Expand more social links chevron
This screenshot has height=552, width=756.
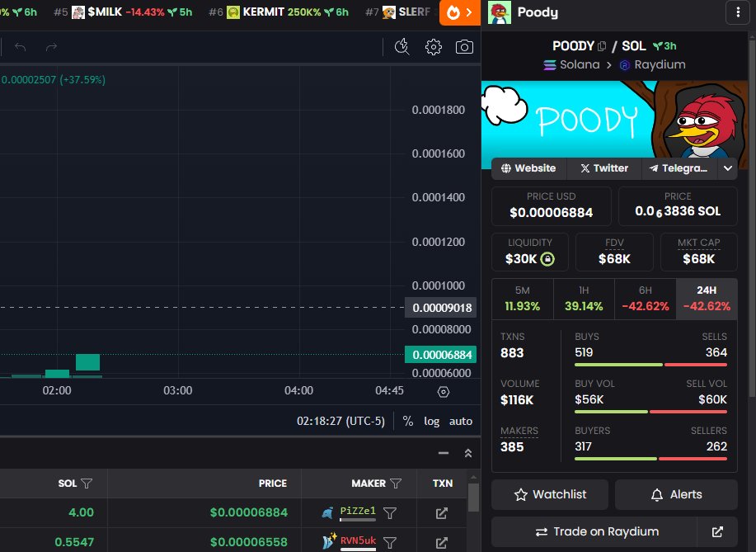[x=728, y=168]
